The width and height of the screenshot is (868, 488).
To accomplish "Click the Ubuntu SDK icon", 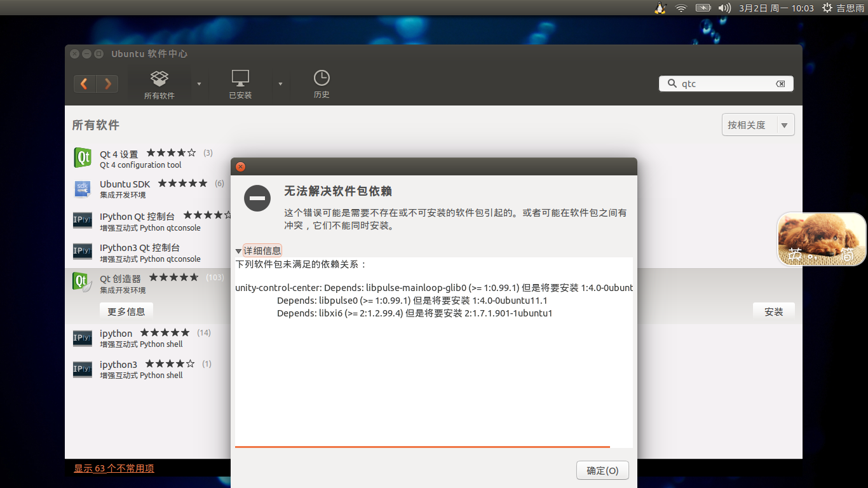I will point(83,189).
